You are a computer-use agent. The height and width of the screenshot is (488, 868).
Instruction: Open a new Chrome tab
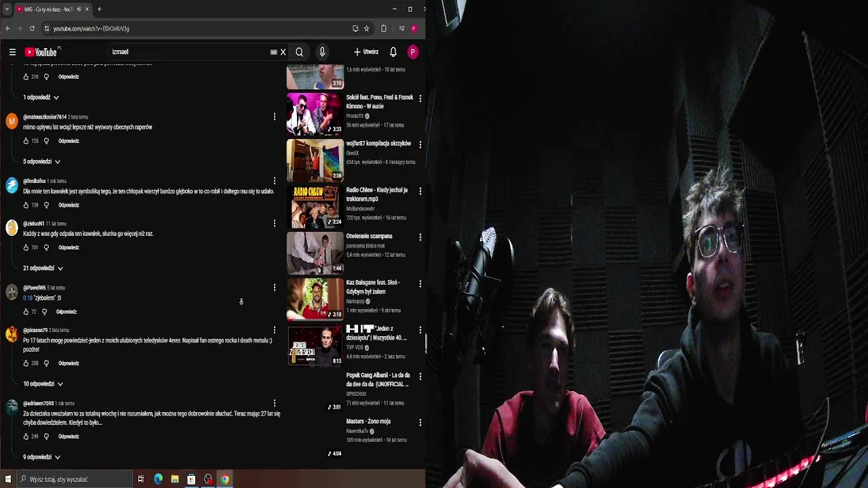(99, 9)
